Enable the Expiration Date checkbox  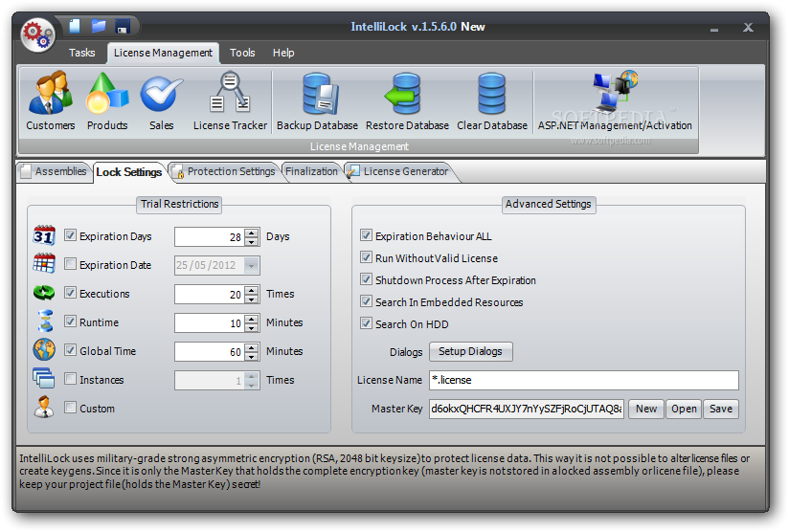click(70, 264)
